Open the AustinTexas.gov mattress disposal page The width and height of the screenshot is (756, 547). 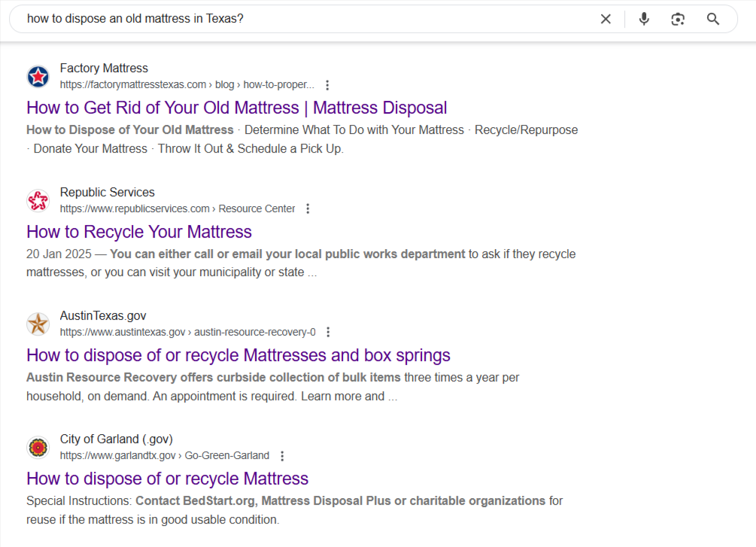click(238, 354)
